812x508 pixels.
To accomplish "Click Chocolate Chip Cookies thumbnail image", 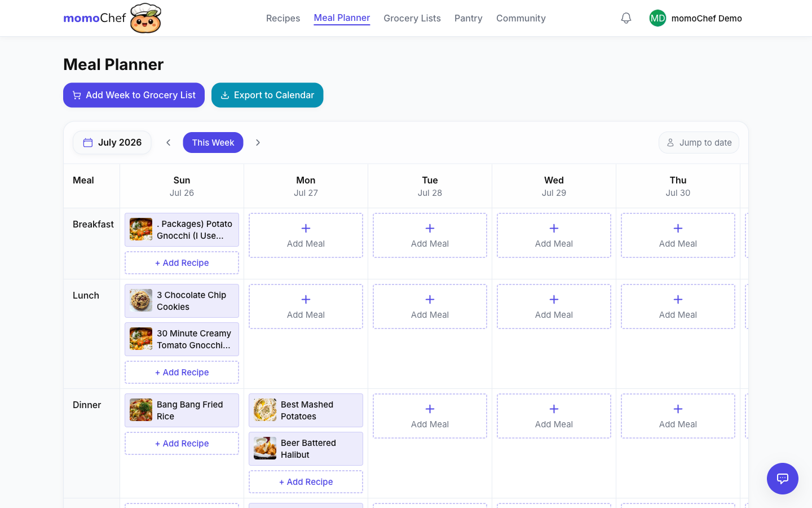I will [141, 300].
